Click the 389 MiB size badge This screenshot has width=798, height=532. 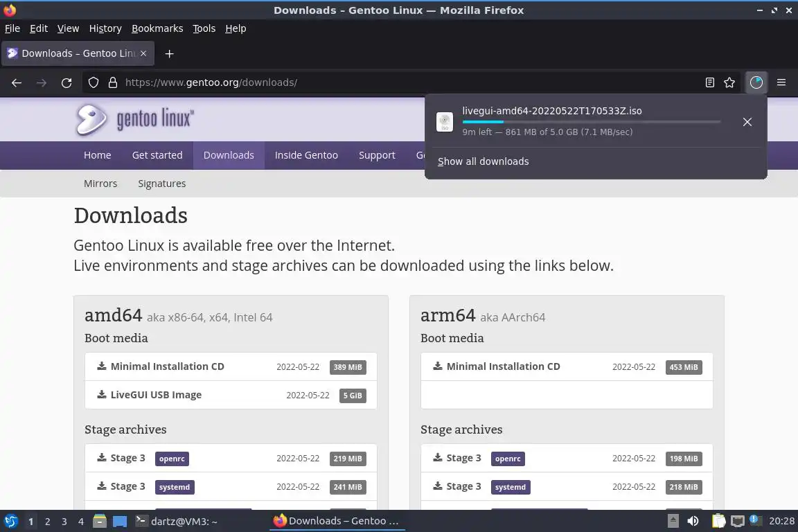coord(348,367)
